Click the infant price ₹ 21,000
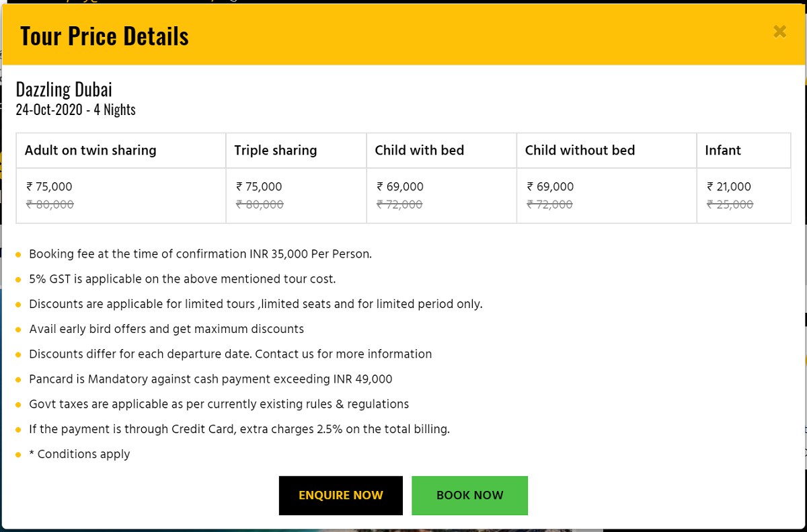This screenshot has height=532, width=807. (728, 186)
